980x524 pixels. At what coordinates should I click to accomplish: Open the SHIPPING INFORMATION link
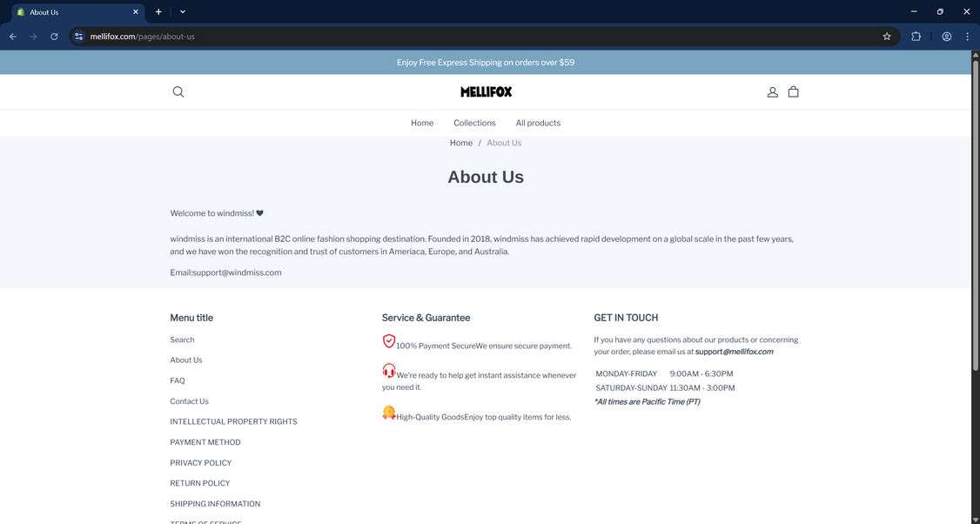tap(215, 504)
